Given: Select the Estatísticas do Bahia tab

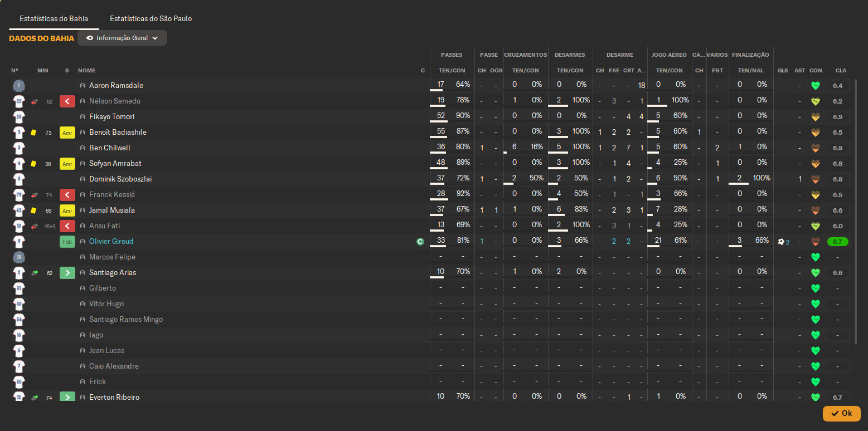Looking at the screenshot, I should click(54, 18).
